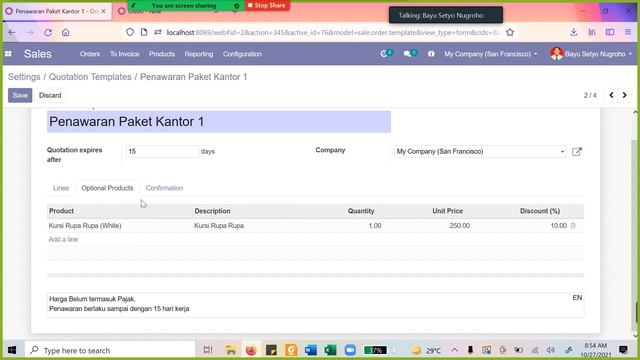640x360 pixels.
Task: Expand My Company (San Francisco) switcher in navbar
Action: coord(491,54)
